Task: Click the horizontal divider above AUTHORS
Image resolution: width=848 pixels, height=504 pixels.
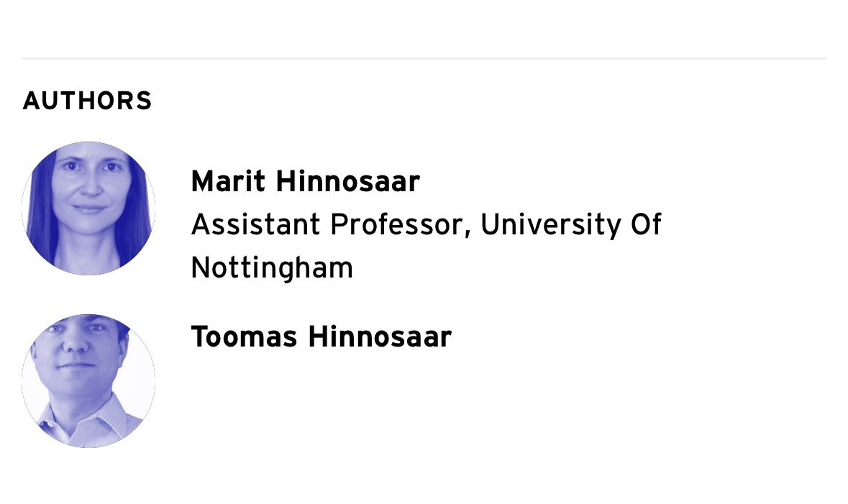Action: (424, 58)
